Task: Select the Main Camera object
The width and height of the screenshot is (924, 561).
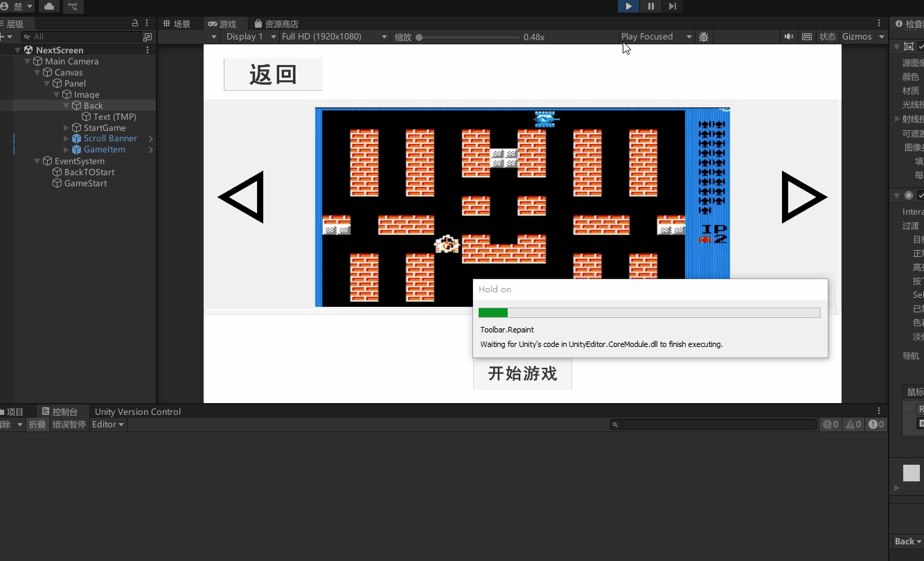Action: [x=71, y=61]
